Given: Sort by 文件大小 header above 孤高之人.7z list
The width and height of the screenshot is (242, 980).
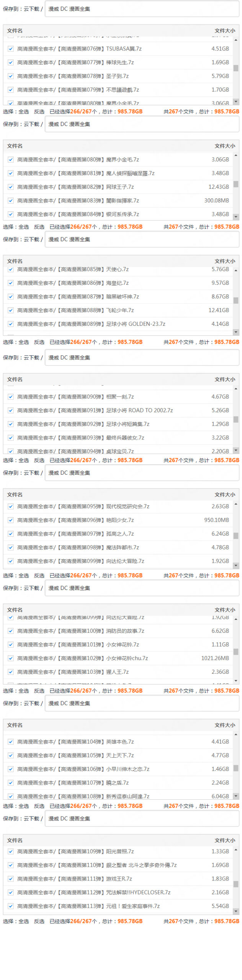Looking at the screenshot, I should [x=225, y=495].
